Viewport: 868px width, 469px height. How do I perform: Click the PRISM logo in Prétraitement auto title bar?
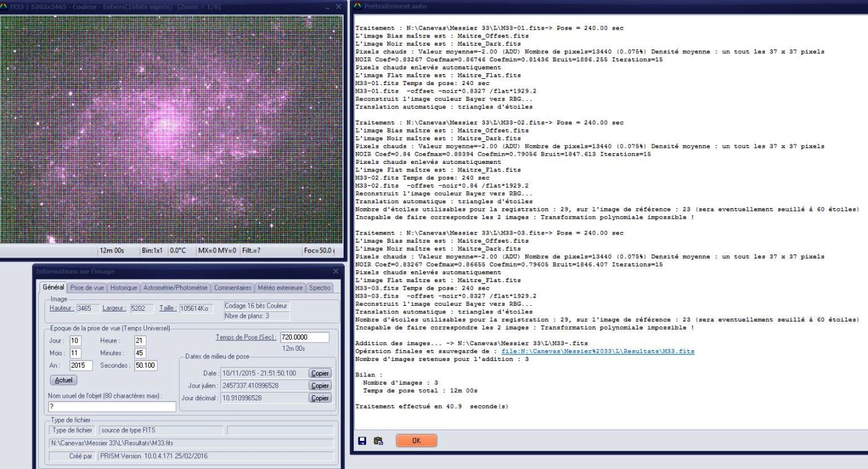(x=357, y=6)
